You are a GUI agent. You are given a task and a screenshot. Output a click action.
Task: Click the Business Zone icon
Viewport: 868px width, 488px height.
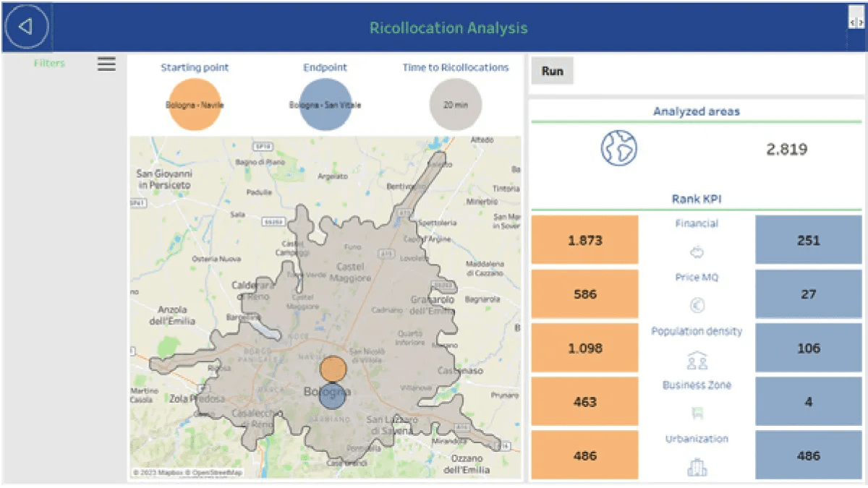(697, 414)
